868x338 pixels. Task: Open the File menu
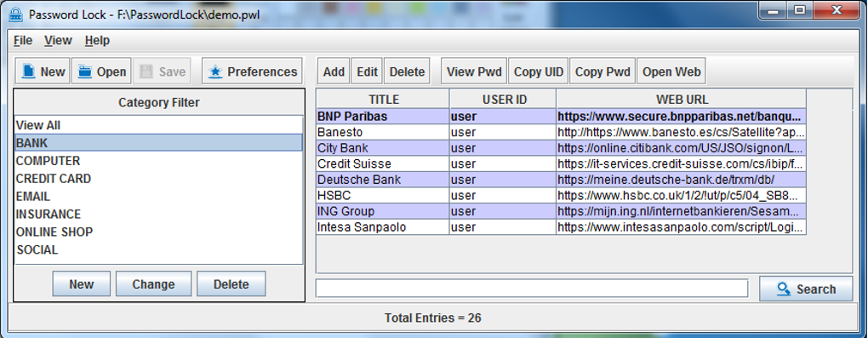23,41
